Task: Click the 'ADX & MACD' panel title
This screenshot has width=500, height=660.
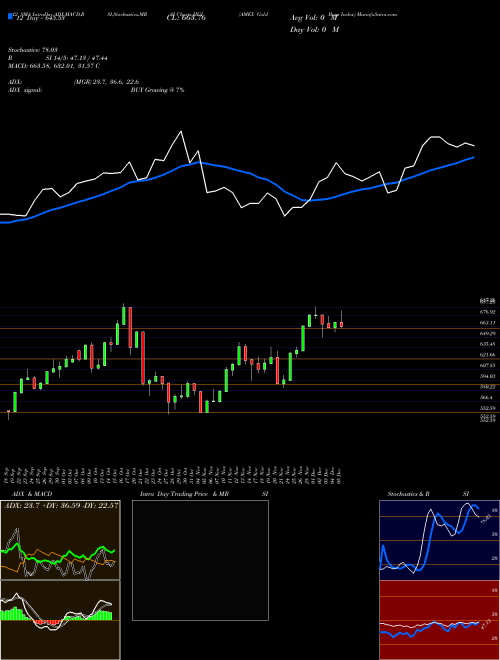Action: click(32, 494)
